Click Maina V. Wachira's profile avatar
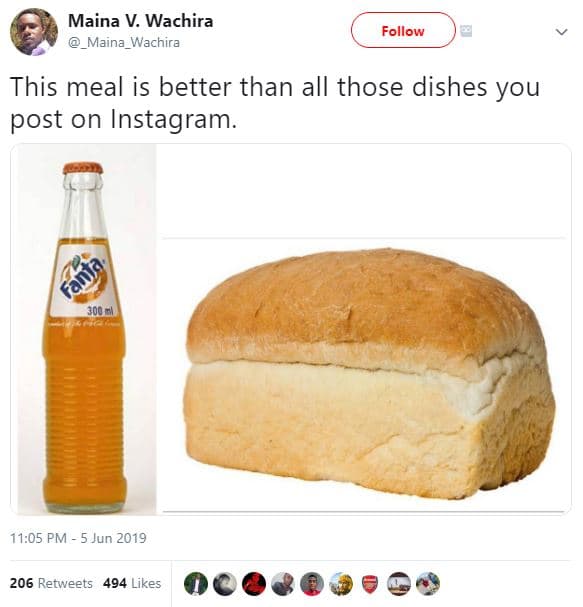The width and height of the screenshot is (583, 607). (34, 32)
